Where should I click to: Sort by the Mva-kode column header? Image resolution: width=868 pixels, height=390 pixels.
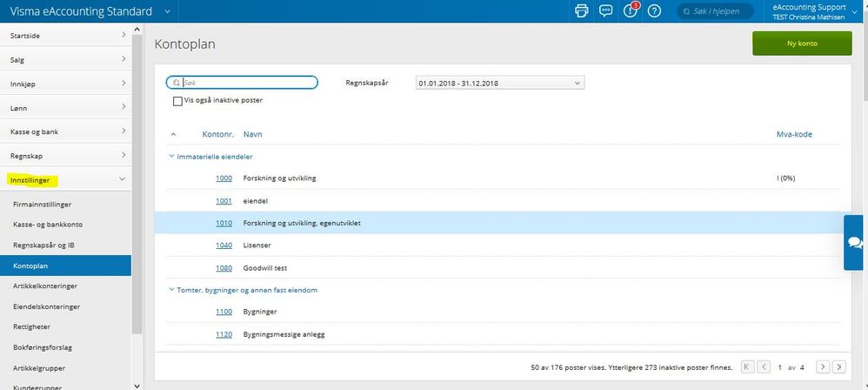[x=794, y=135]
